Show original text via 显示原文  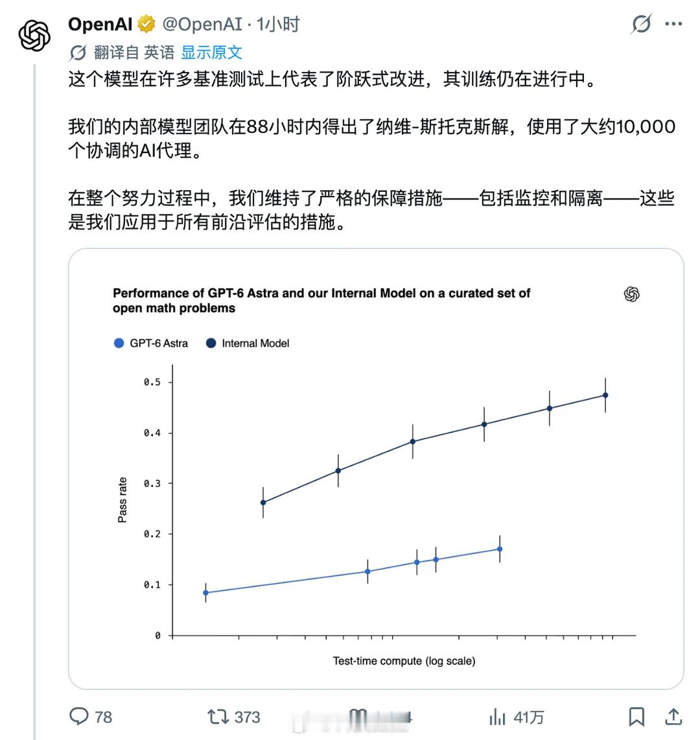[x=211, y=53]
